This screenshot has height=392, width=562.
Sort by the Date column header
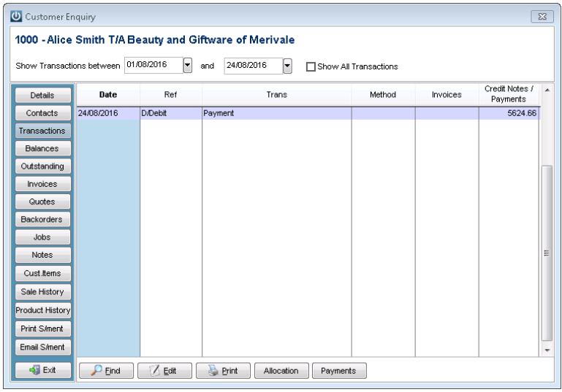pos(108,94)
